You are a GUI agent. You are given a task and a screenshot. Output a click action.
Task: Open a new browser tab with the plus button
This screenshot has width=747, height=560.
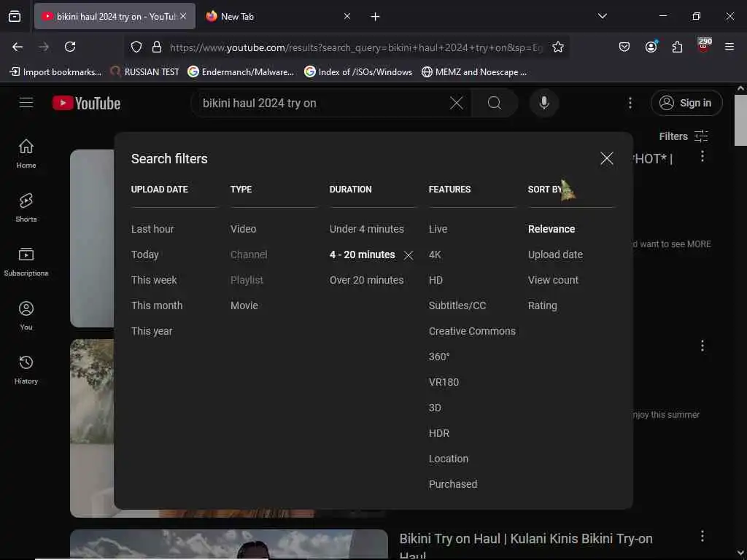tap(375, 17)
